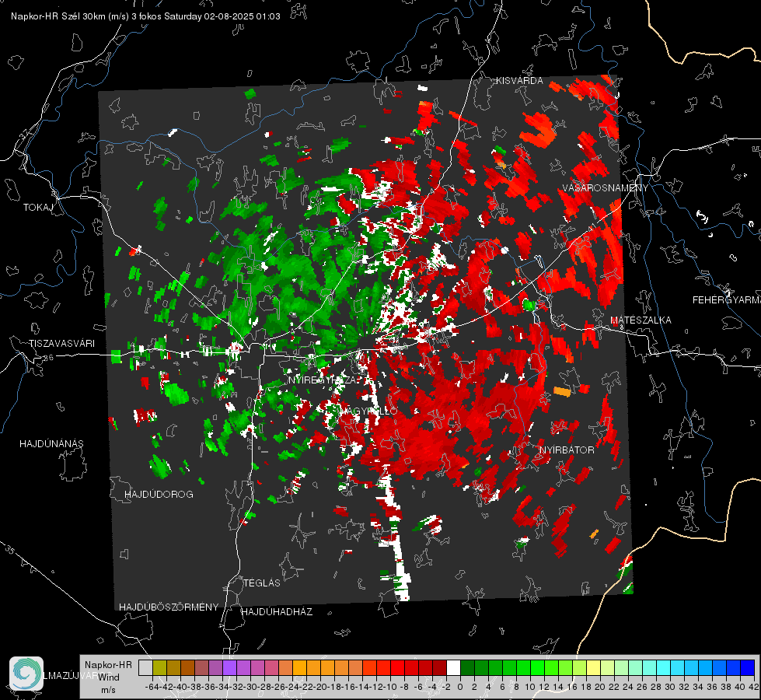This screenshot has height=700, width=761.
Task: Select the TISZAVASVÁRI label
Action: pos(61,344)
